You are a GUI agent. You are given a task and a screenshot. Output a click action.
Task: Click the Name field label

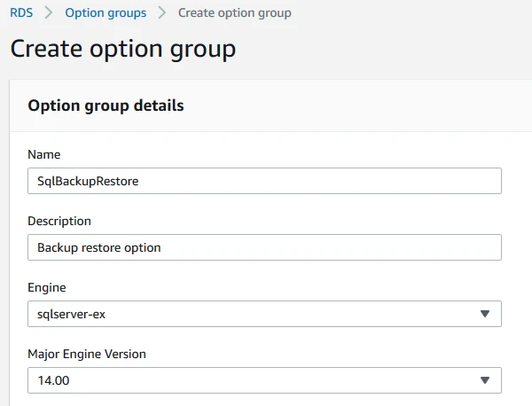click(x=44, y=154)
